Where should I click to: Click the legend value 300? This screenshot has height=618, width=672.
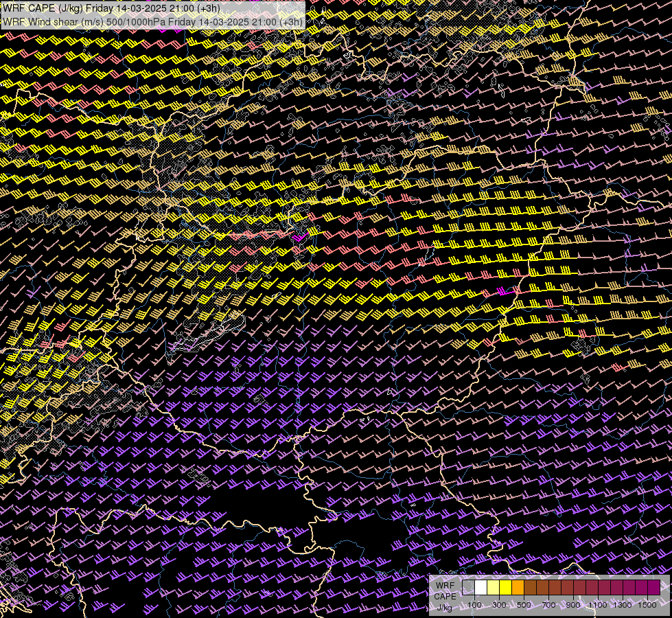coord(499,605)
